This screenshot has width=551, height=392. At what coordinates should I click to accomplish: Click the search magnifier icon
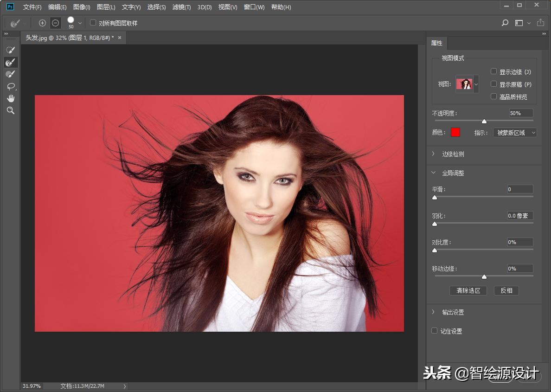coord(505,23)
